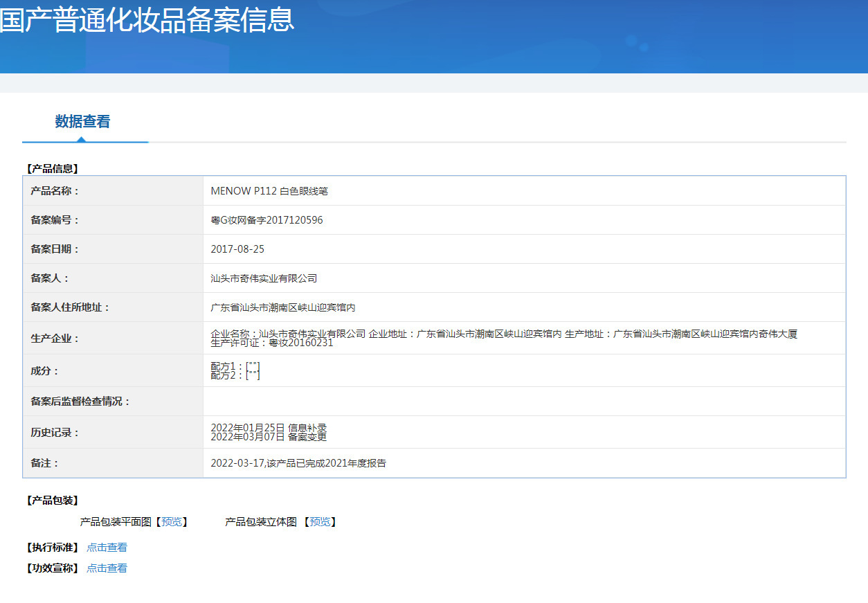Screen dimensions: 868x603
Task: Click the 备案人 row label
Action: [50, 278]
